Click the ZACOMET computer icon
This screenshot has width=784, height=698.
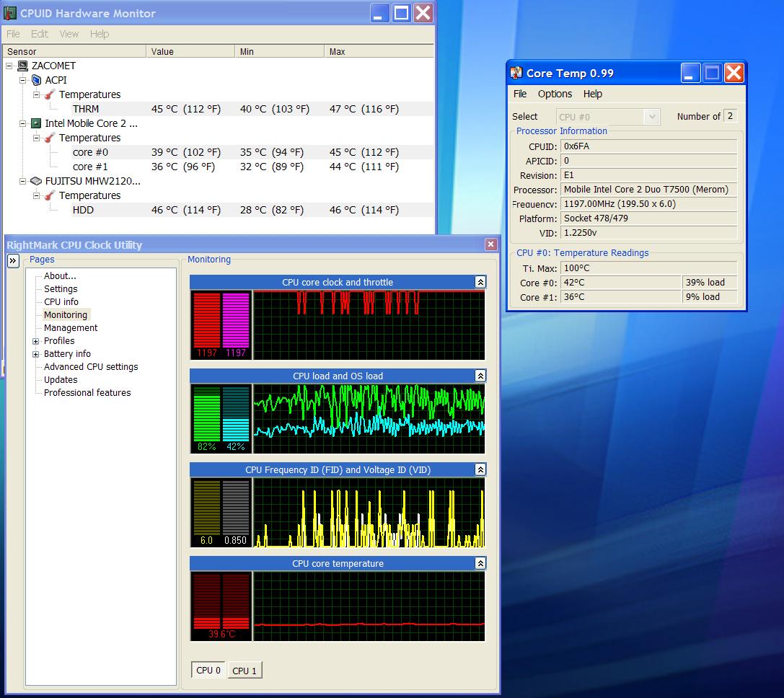22,66
